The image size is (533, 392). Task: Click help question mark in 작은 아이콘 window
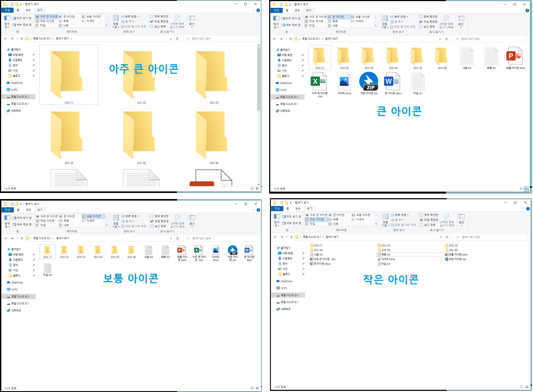[528, 209]
